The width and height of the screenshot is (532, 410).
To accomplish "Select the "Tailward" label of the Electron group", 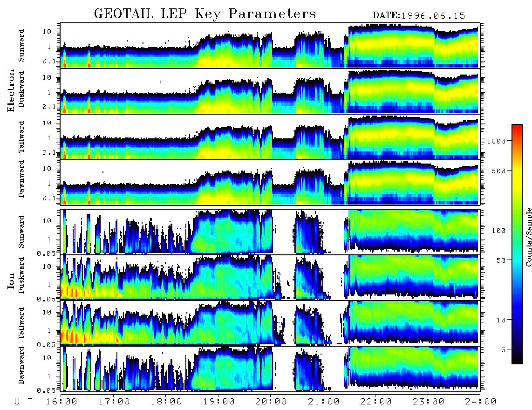I will pos(21,137).
